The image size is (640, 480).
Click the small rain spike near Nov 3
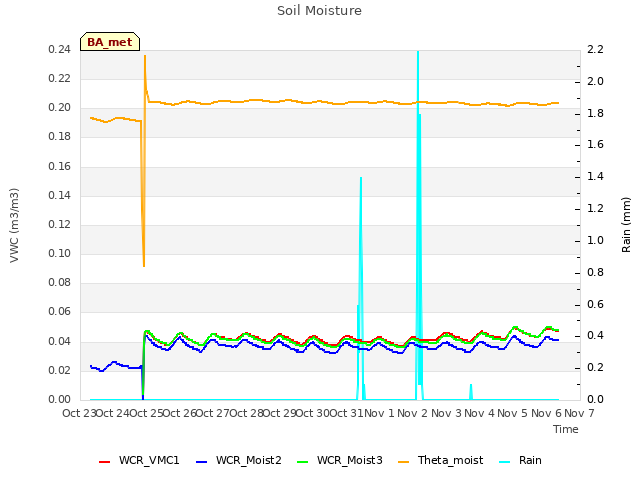(471, 392)
